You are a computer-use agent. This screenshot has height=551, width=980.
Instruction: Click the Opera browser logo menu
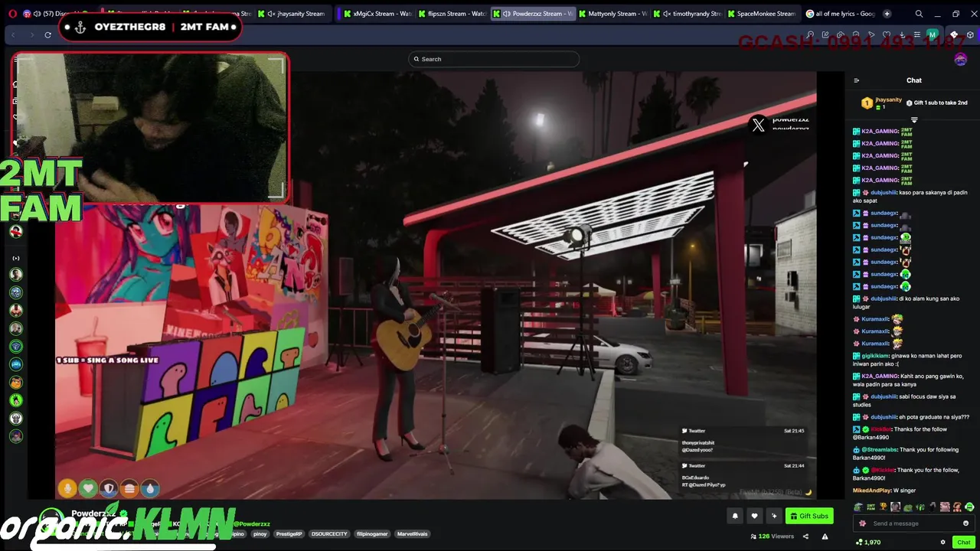point(12,14)
